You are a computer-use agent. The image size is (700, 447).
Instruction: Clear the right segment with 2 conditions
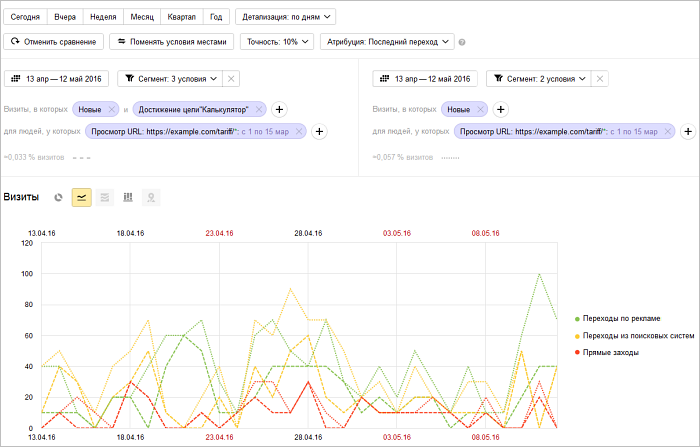(x=600, y=79)
